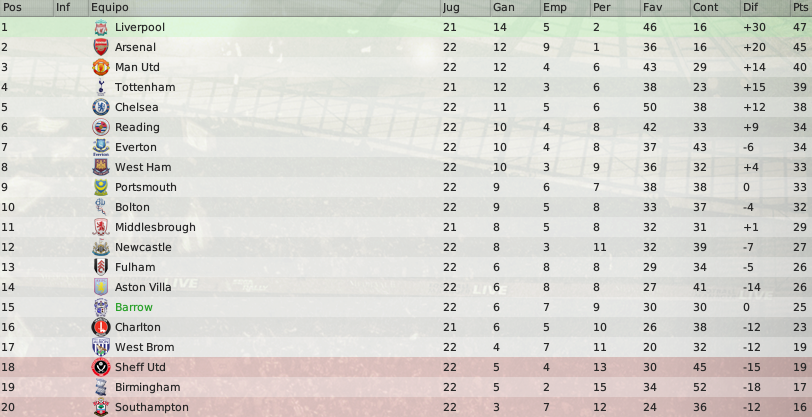Sort table by Pts column header
Image resolution: width=812 pixels, height=417 pixels.
click(x=801, y=7)
